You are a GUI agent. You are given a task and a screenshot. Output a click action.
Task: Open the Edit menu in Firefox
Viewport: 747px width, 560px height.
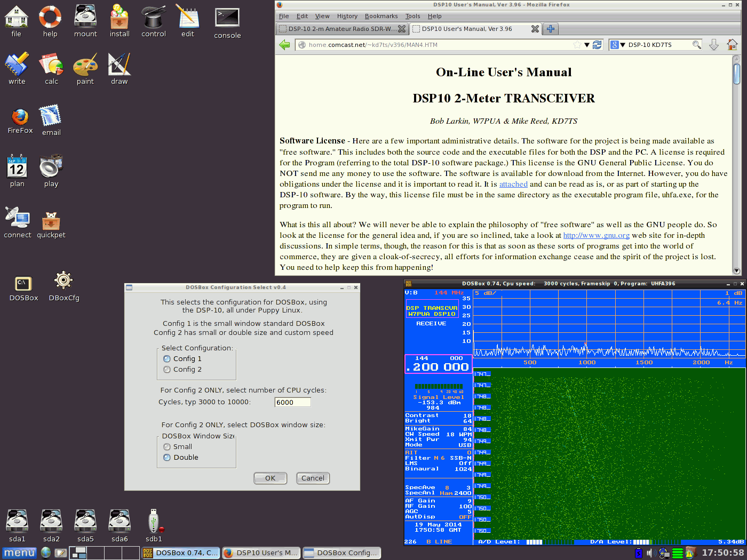tap(302, 16)
